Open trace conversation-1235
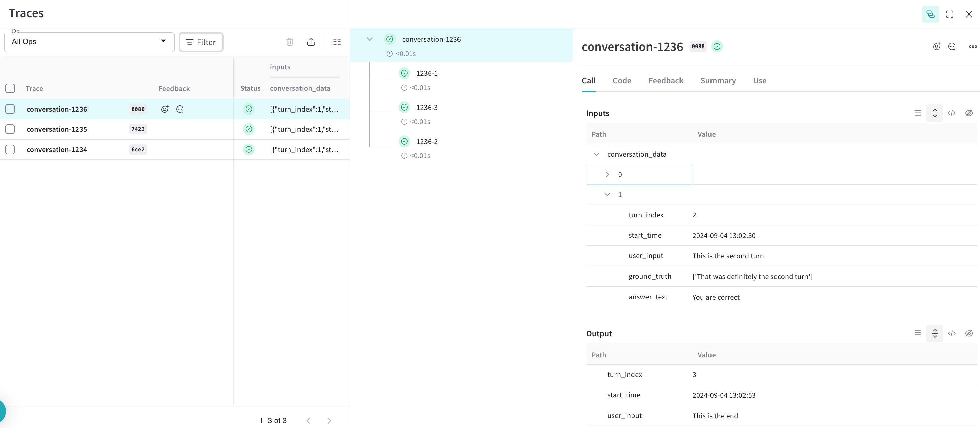Screen dimensions: 980x428 pyautogui.click(x=57, y=129)
